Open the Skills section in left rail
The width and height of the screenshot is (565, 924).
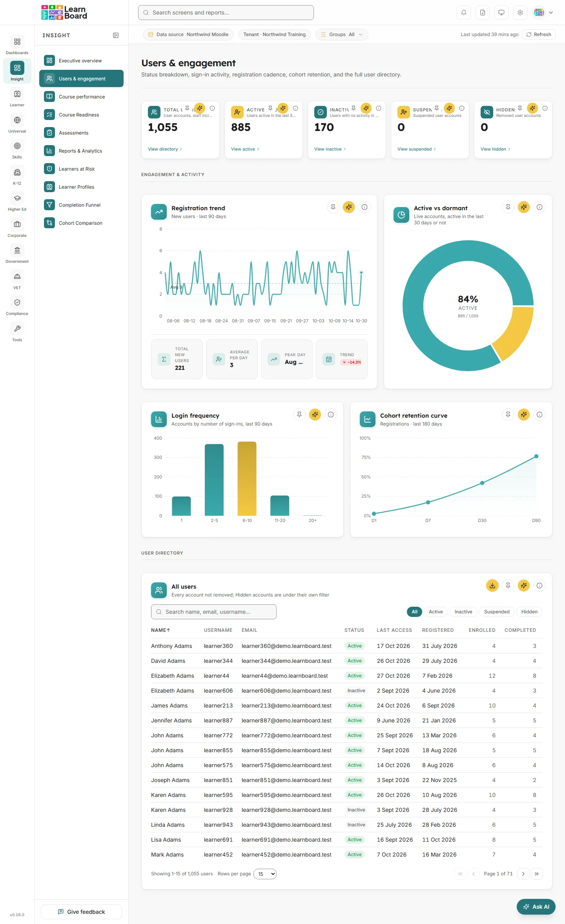(x=17, y=150)
